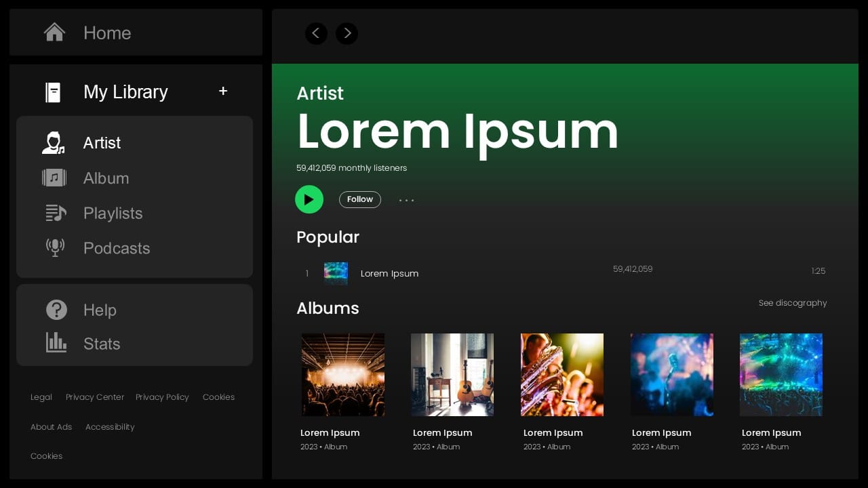Select the Podcasts microphone icon
This screenshot has height=488, width=868.
pos(55,248)
